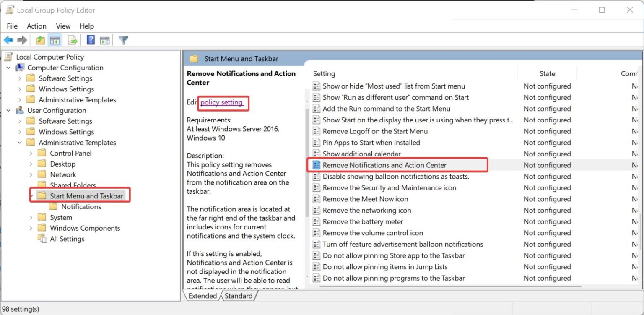Viewport: 644px width, 315px height.
Task: Click the Filter toolbar icon
Action: (122, 40)
